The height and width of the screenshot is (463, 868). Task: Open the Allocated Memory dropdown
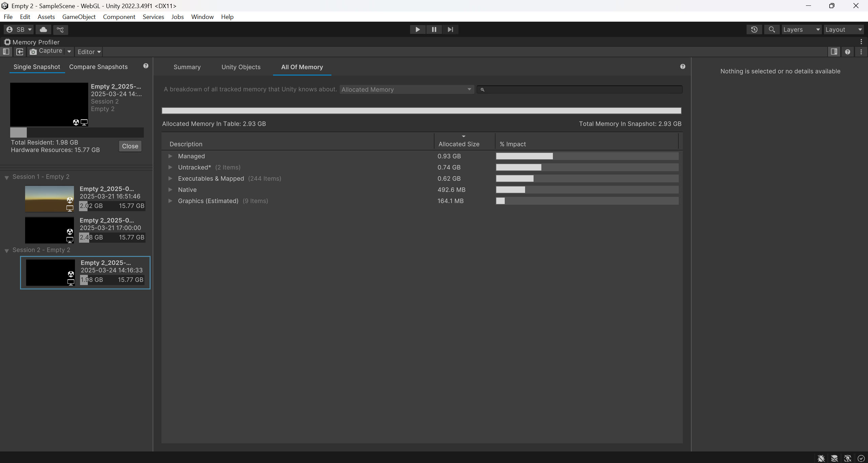pyautogui.click(x=406, y=89)
